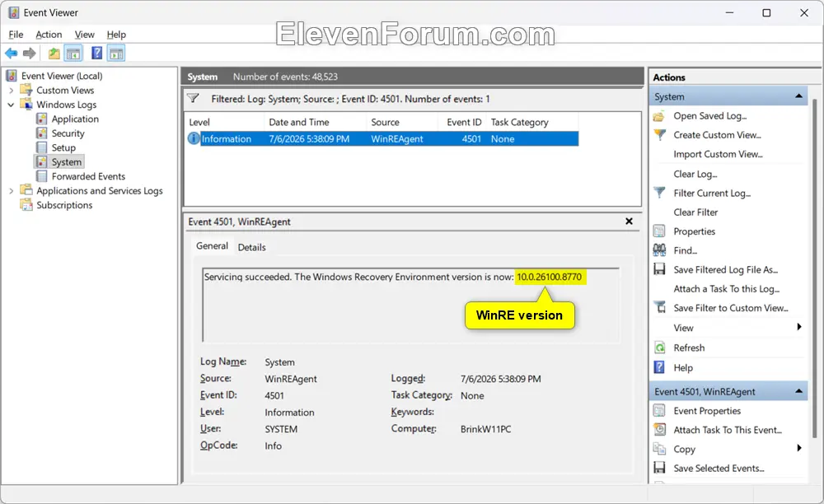
Task: Click the Setup log icon in tree
Action: (x=41, y=147)
